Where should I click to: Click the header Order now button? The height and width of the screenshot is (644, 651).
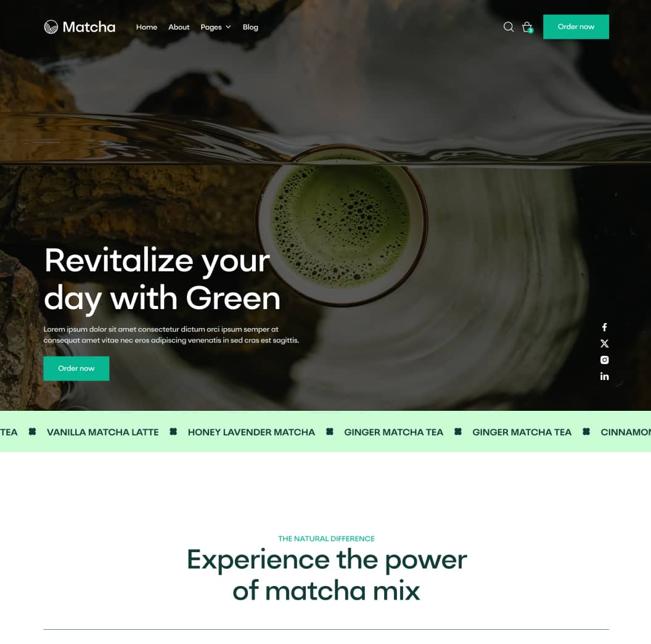click(576, 27)
